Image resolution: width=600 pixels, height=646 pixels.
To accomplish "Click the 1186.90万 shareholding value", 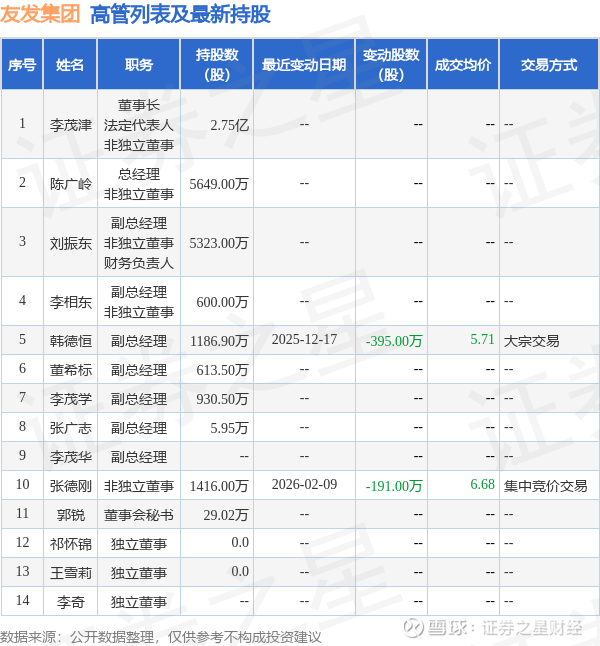I will [x=219, y=341].
